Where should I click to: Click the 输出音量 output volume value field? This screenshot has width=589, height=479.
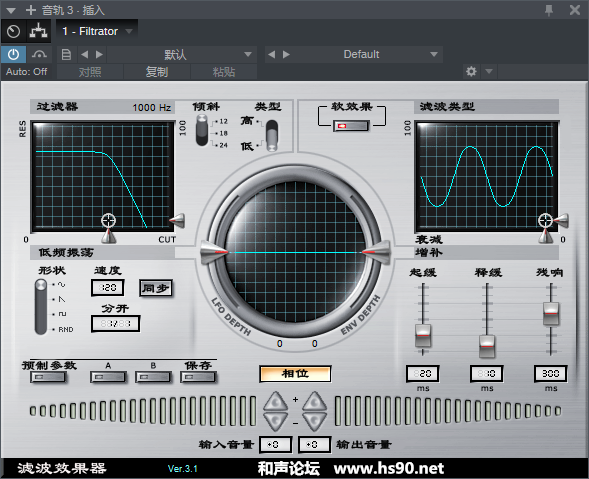coord(315,445)
